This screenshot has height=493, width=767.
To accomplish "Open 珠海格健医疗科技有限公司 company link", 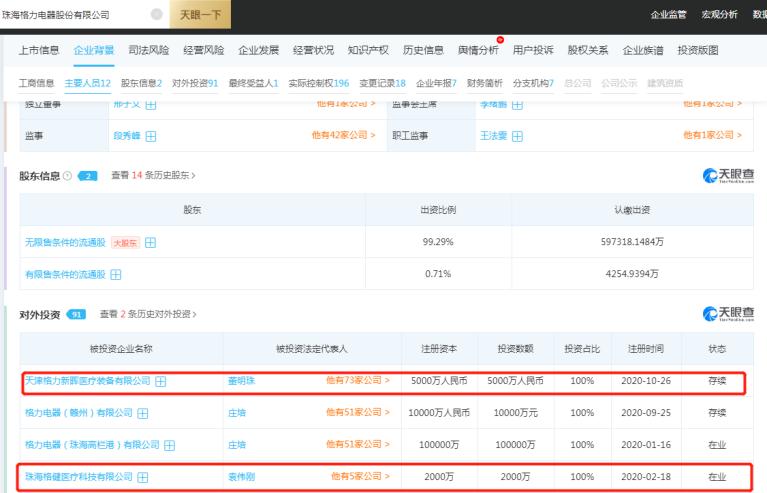I will click(x=79, y=476).
